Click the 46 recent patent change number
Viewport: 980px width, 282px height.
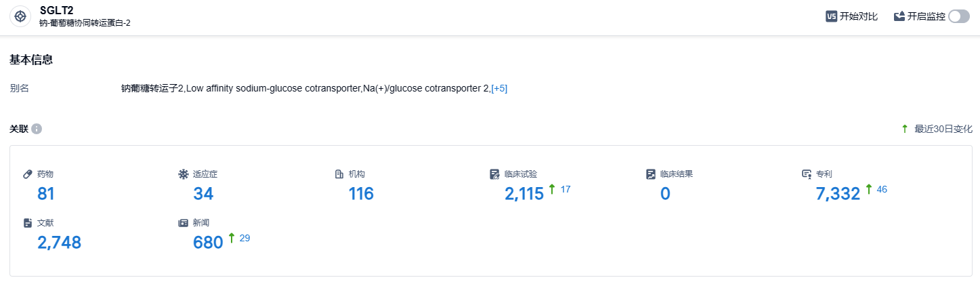tap(881, 190)
